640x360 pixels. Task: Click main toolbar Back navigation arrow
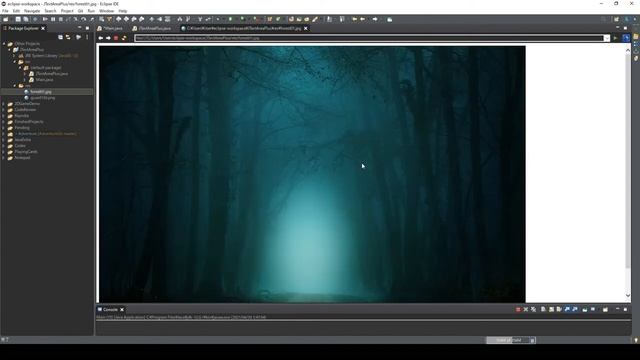coord(363,19)
